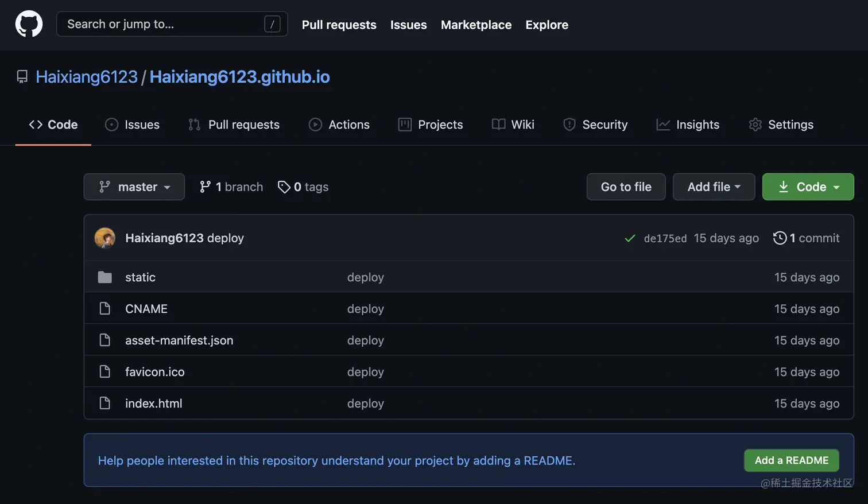The image size is (868, 504).
Task: Open the index.html file
Action: [154, 404]
